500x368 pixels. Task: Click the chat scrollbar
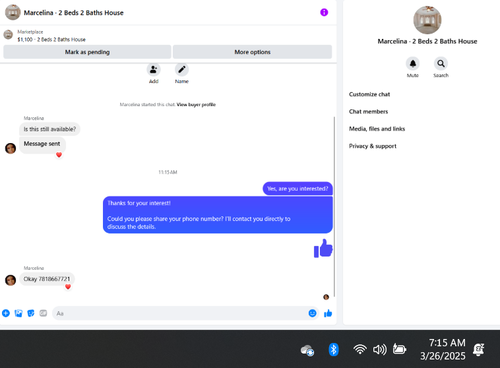pos(334,207)
